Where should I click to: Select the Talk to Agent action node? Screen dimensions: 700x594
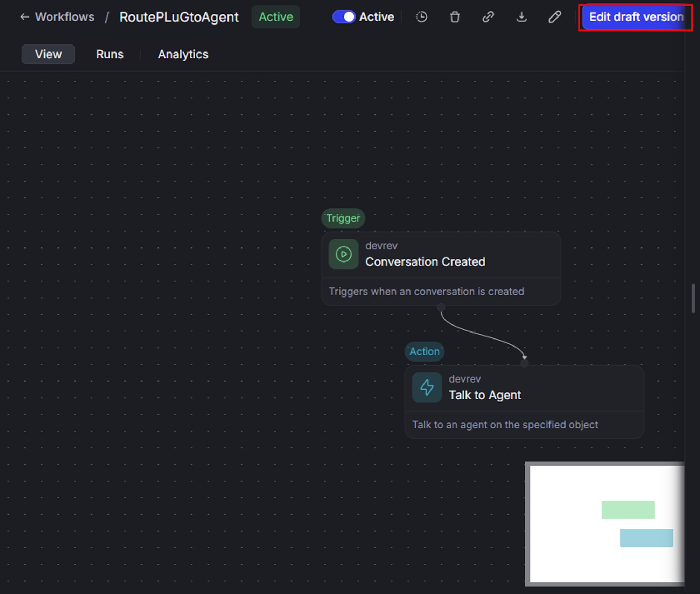pyautogui.click(x=524, y=402)
